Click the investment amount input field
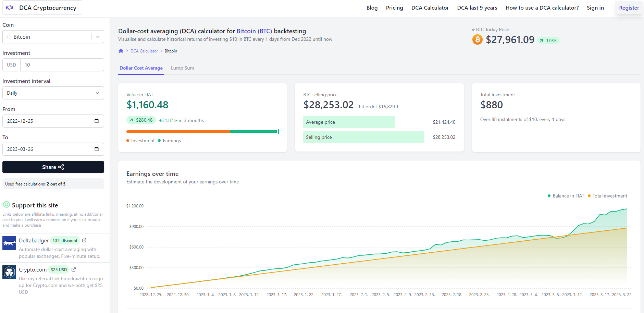Screen dimensions: 644x313 click(62, 65)
